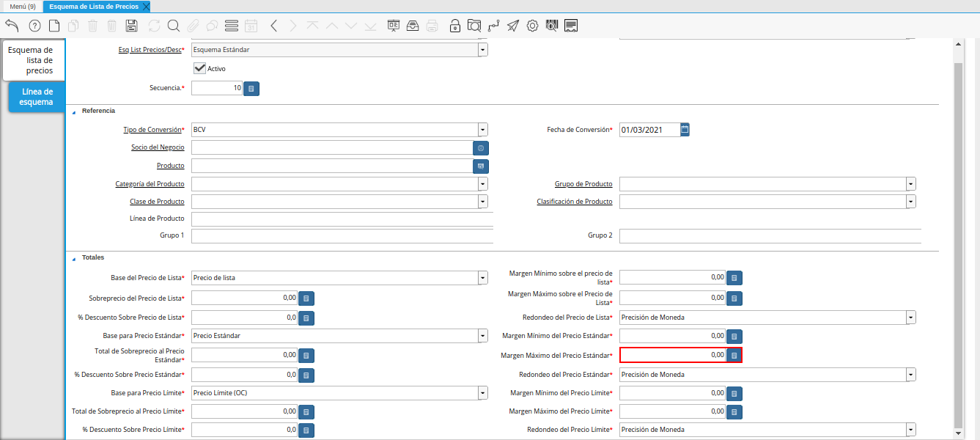
Task: Open the help question mark icon
Action: pyautogui.click(x=34, y=26)
